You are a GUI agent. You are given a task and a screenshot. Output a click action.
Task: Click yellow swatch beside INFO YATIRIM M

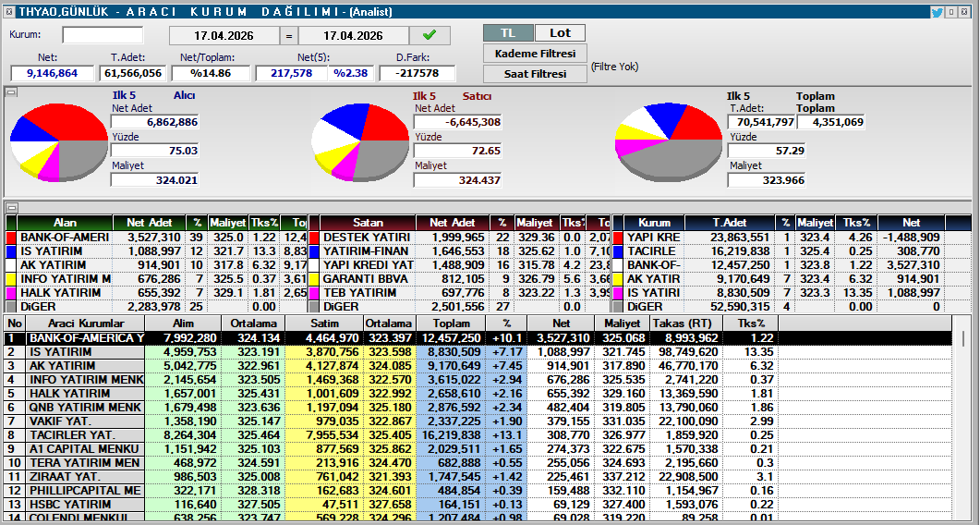(11, 279)
